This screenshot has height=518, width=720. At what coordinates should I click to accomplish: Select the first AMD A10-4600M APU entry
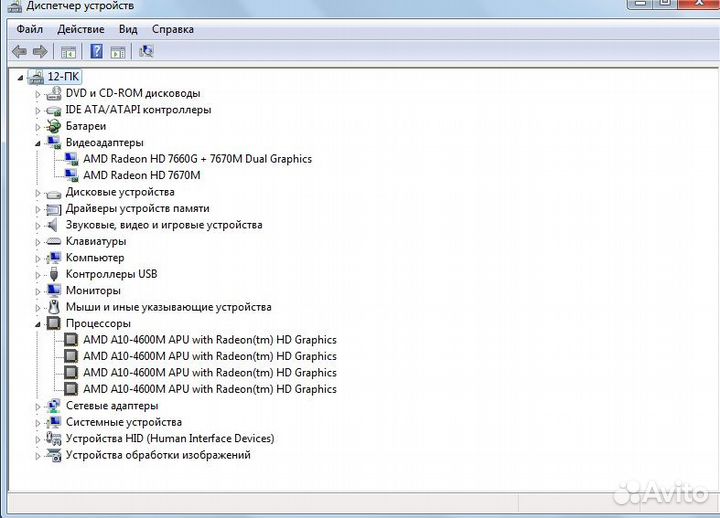coord(210,340)
